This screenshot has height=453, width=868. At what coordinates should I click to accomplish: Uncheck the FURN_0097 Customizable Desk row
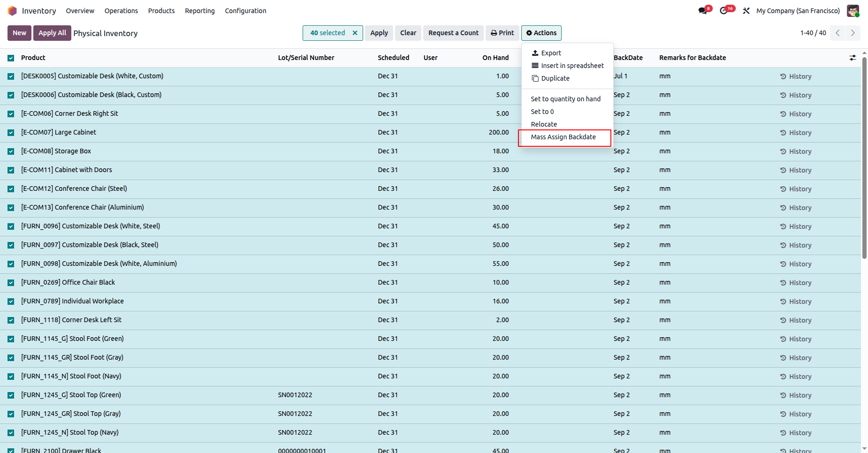pos(11,245)
